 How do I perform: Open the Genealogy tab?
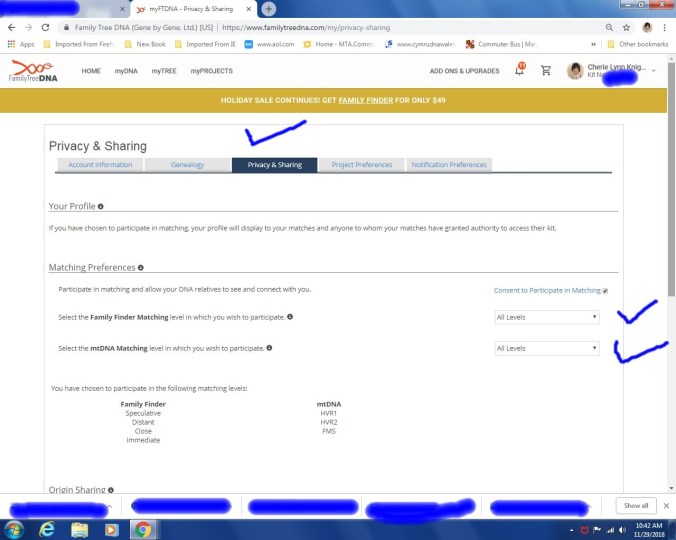(x=187, y=165)
